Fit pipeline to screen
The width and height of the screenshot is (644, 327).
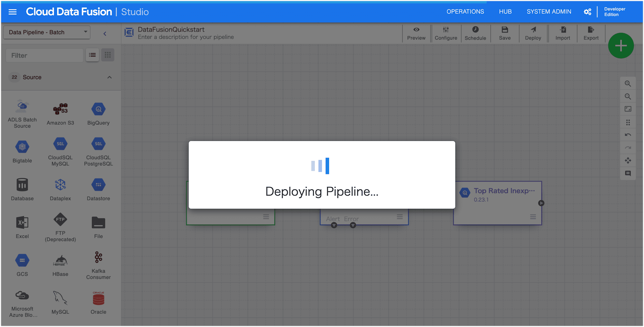[x=628, y=109]
